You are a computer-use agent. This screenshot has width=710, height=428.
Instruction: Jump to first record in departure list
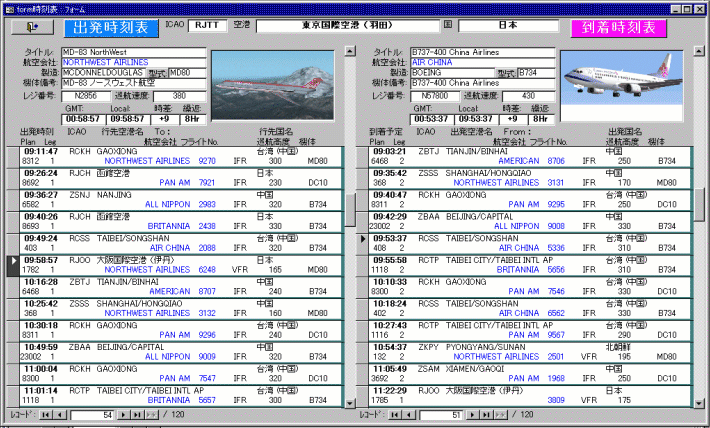point(46,413)
